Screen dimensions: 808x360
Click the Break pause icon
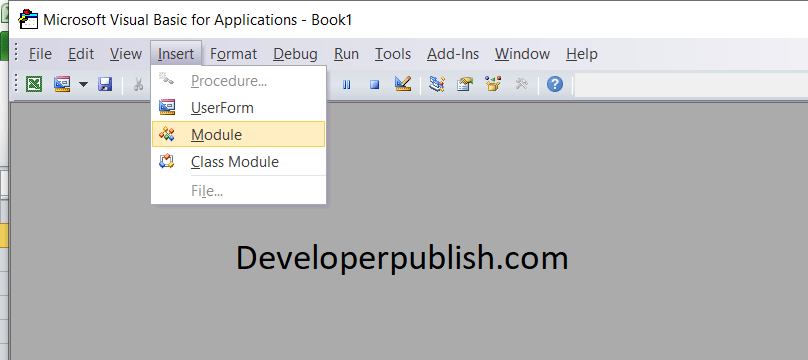coord(346,84)
